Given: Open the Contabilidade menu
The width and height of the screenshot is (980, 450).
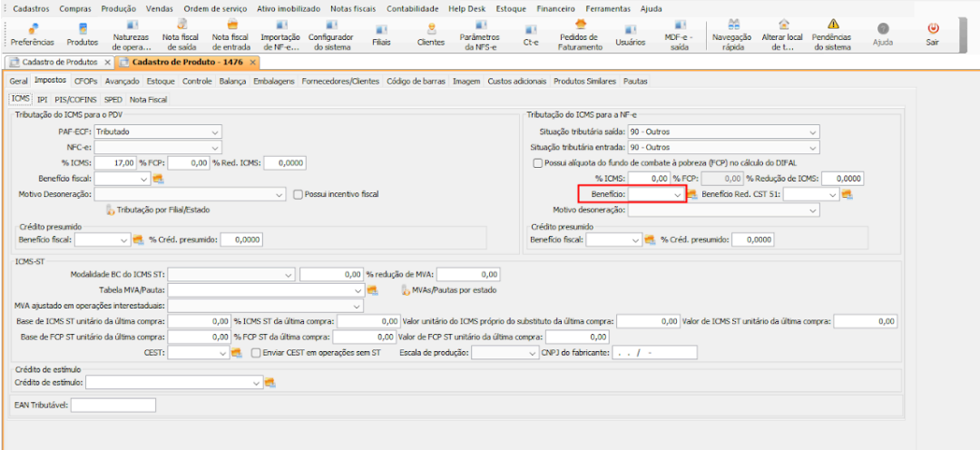Looking at the screenshot, I should click(412, 8).
